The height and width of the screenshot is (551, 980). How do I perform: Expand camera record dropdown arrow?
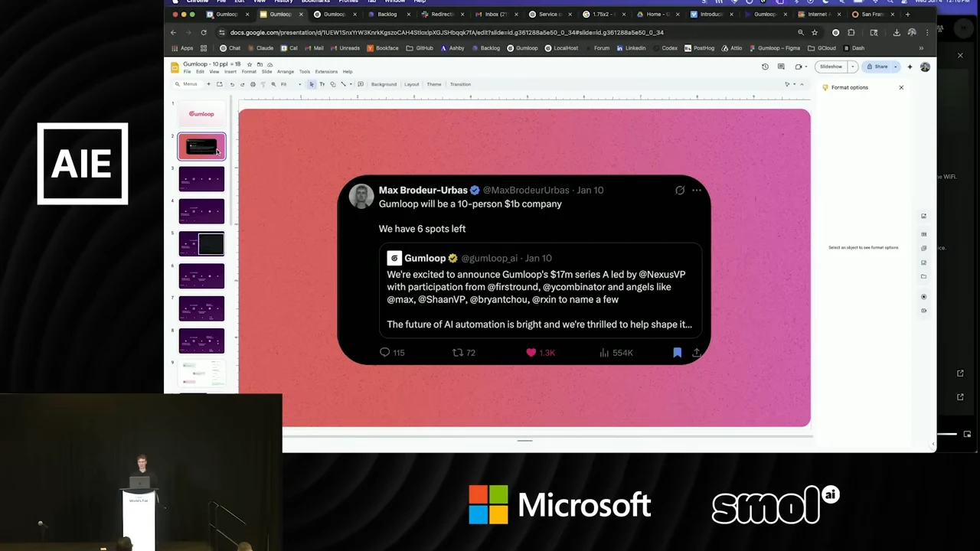(806, 67)
